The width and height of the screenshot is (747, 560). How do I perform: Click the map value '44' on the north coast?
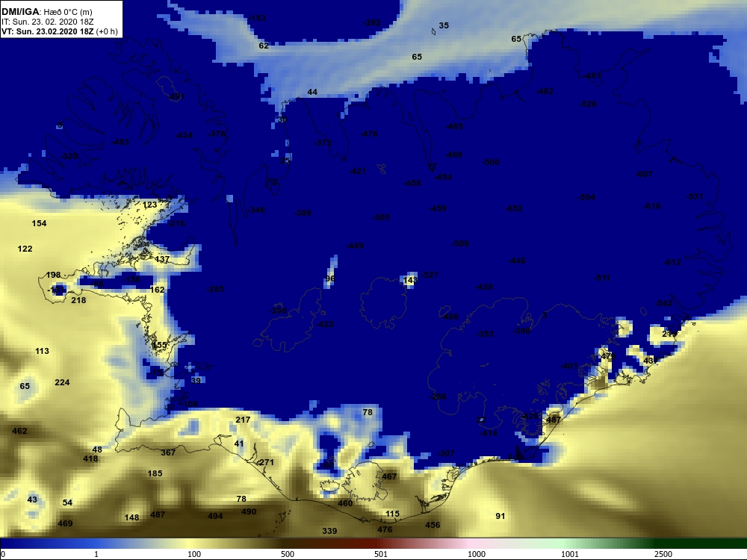(x=312, y=92)
